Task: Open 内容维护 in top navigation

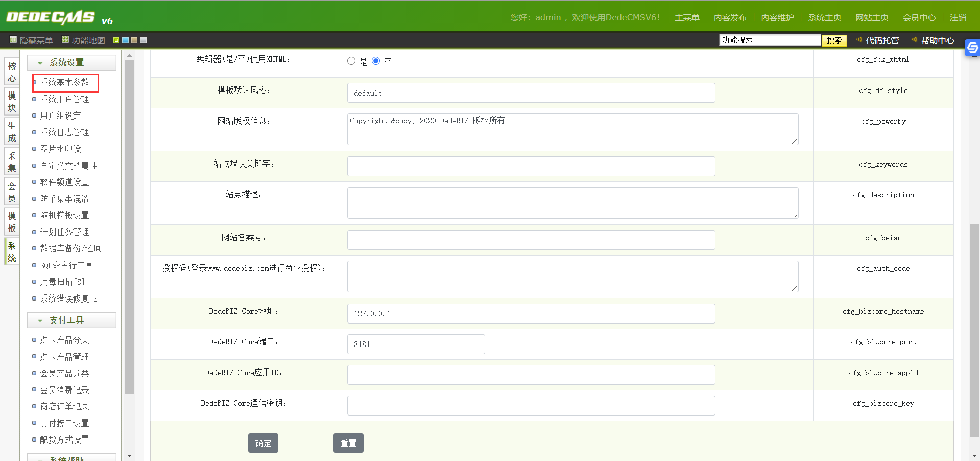Action: pyautogui.click(x=777, y=18)
